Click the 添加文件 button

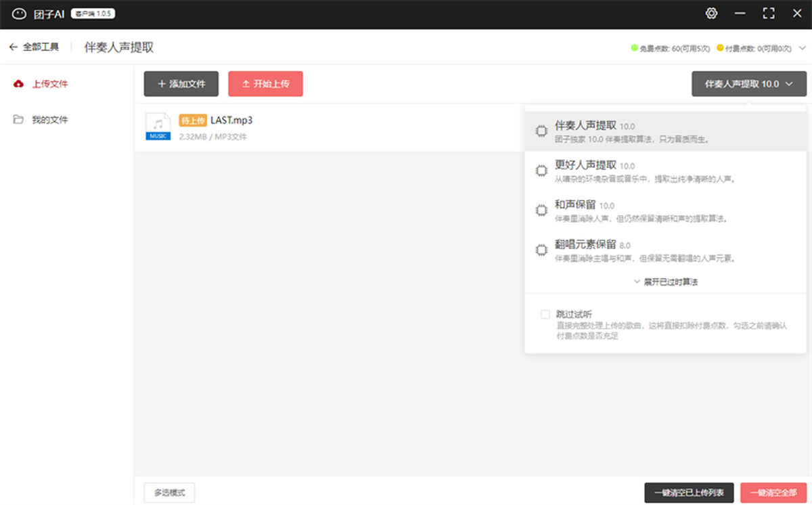coord(180,84)
